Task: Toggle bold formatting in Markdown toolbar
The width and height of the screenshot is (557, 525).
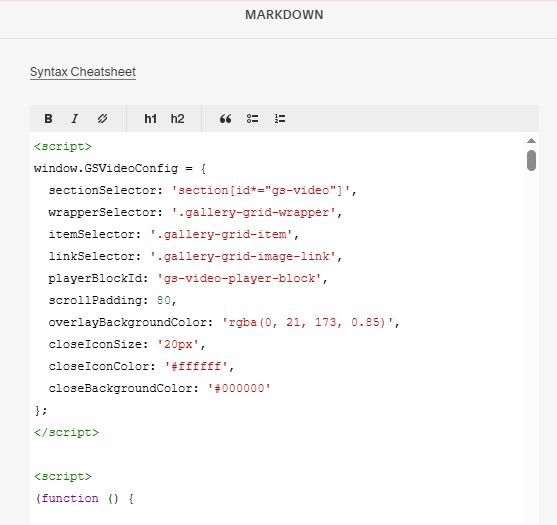Action: pyautogui.click(x=48, y=119)
